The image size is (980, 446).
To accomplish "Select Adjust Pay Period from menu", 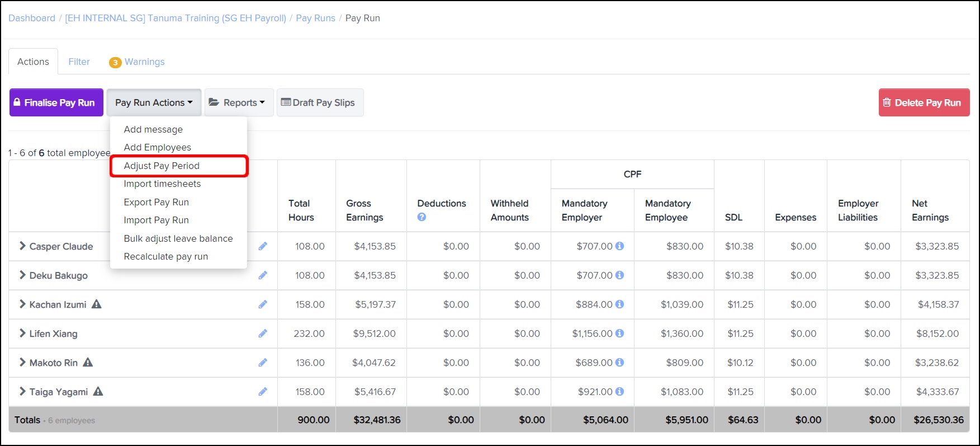I will [162, 166].
